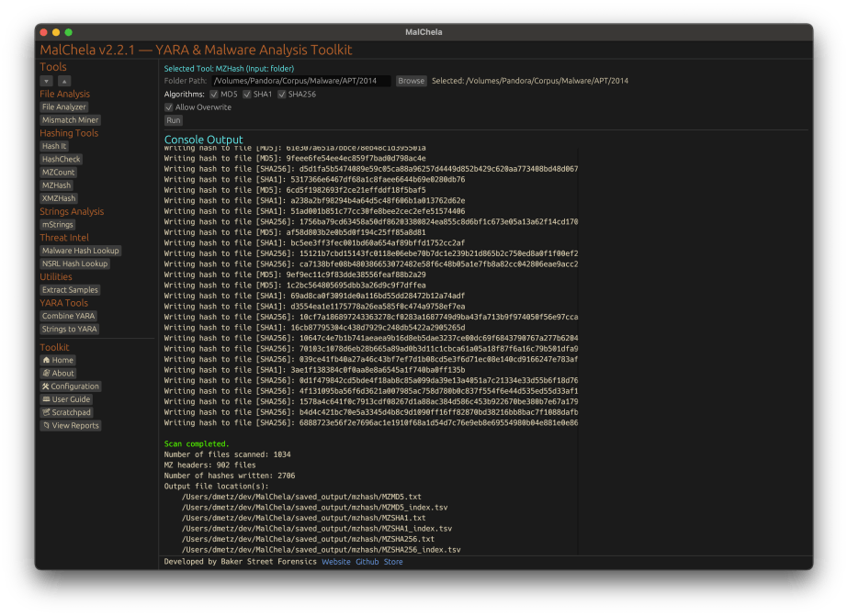Screen dimensions: 848x616
Task: Toggle the SHA1 algorithm checkbox
Action: 248,94
